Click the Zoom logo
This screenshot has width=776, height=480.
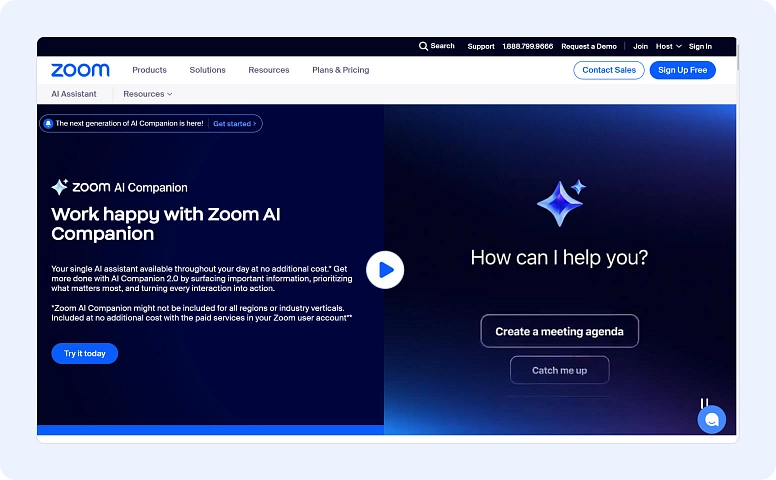point(80,70)
